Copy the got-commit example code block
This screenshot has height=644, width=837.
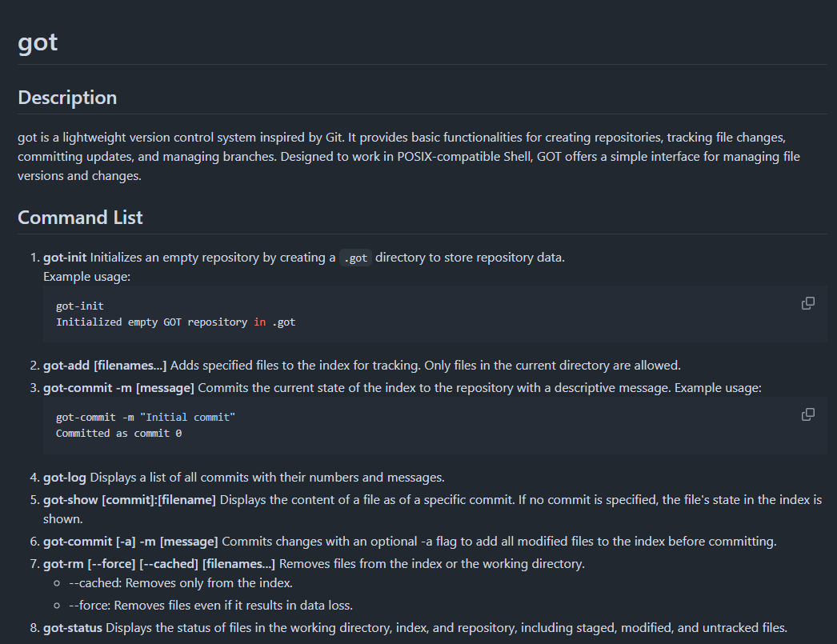coord(808,414)
